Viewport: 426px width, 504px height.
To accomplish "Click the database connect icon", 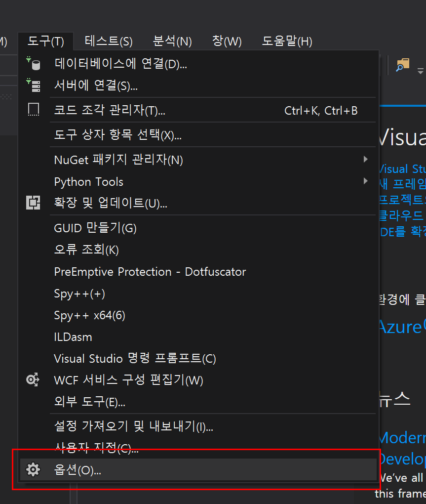I will [x=34, y=63].
